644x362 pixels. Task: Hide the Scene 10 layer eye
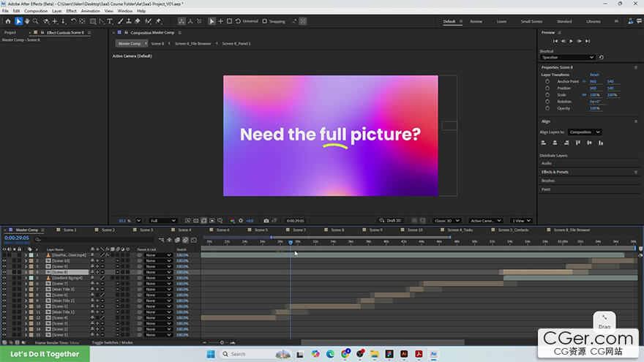pyautogui.click(x=4, y=260)
